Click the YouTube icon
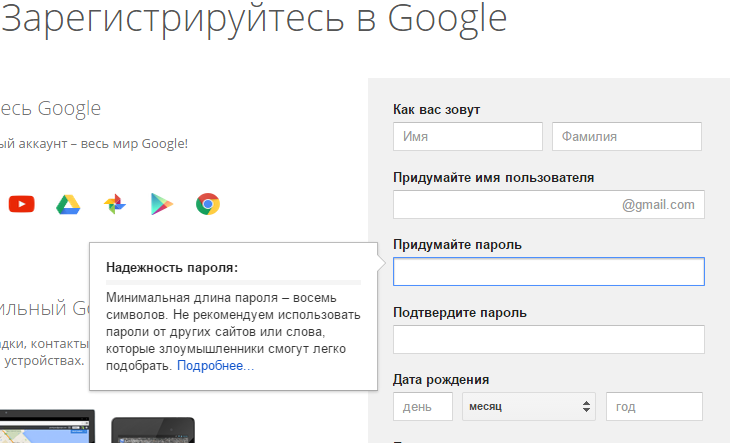 [x=21, y=204]
